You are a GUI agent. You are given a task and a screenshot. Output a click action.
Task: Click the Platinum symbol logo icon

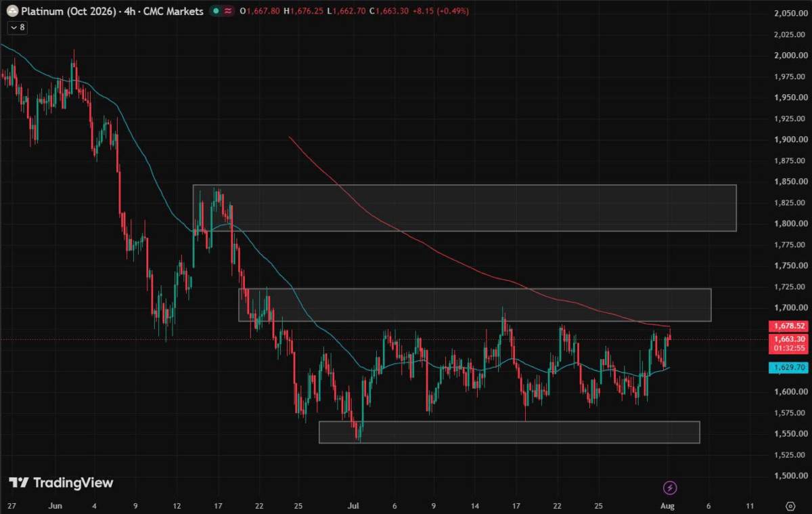(12, 12)
